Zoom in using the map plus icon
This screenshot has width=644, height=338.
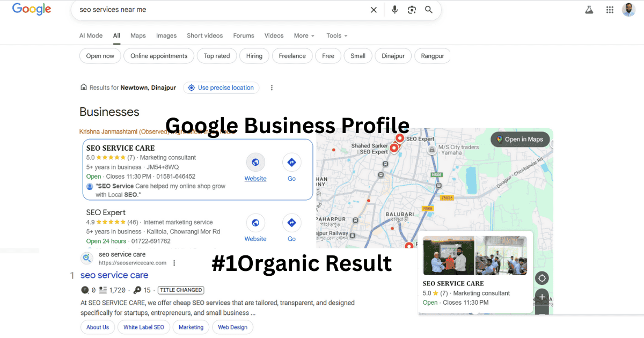541,296
